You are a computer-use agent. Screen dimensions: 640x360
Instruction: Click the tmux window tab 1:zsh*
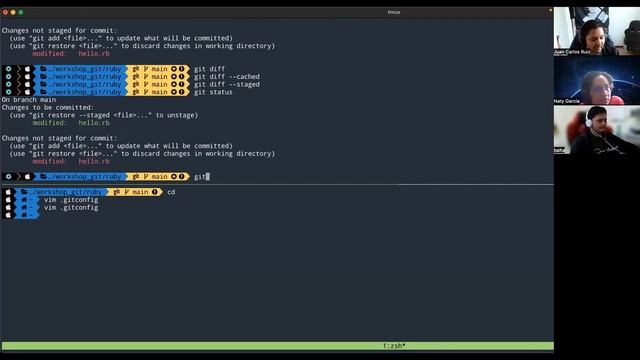(x=394, y=346)
